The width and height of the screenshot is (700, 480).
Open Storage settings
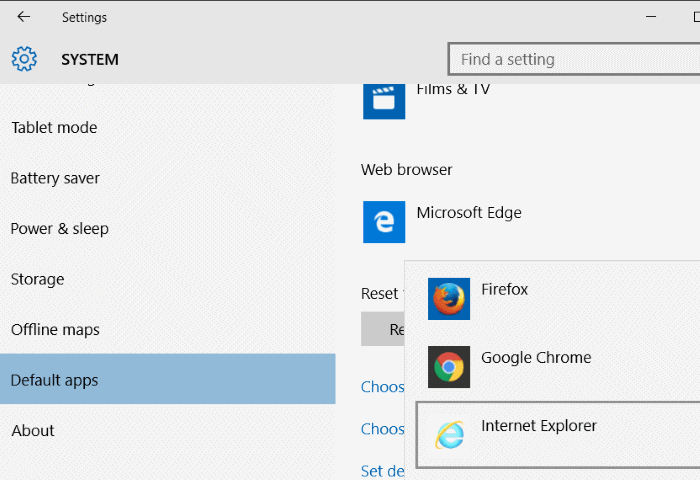pyautogui.click(x=38, y=280)
